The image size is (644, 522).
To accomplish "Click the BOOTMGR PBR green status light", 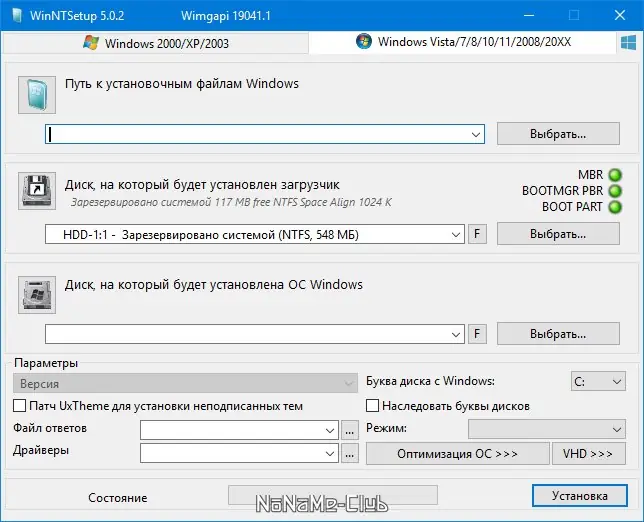I will tap(615, 191).
